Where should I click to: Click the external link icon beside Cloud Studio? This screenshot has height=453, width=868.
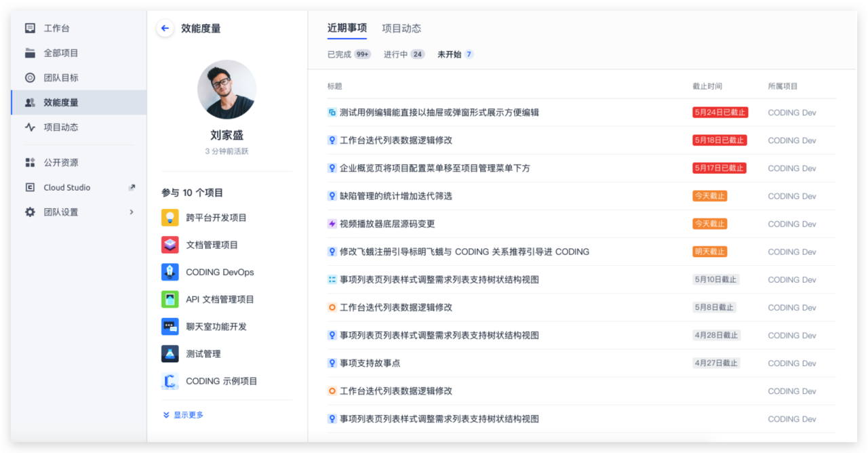(132, 187)
